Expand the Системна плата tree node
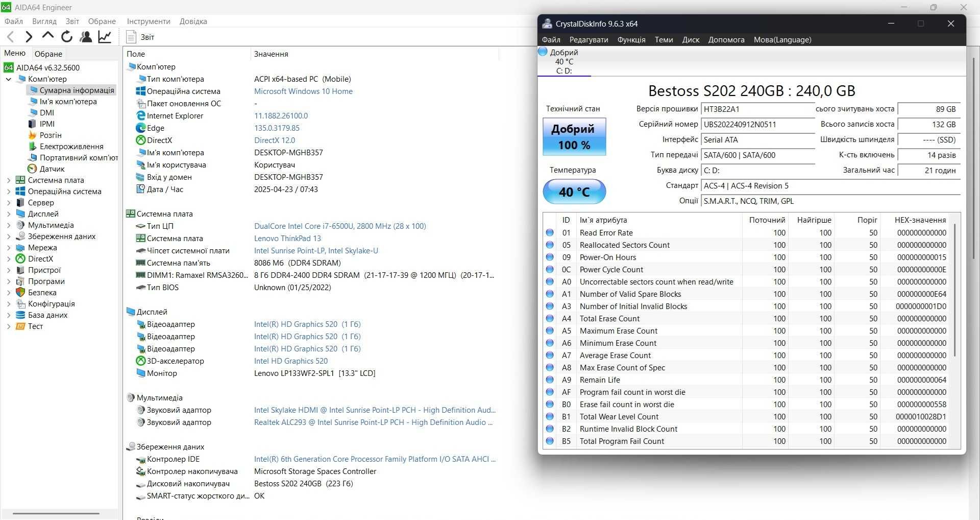This screenshot has height=520, width=980. [x=8, y=180]
